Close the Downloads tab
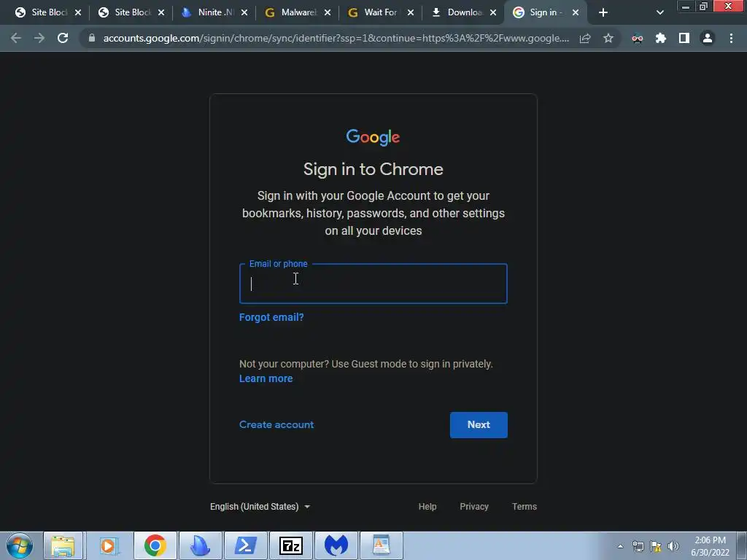 (x=493, y=12)
